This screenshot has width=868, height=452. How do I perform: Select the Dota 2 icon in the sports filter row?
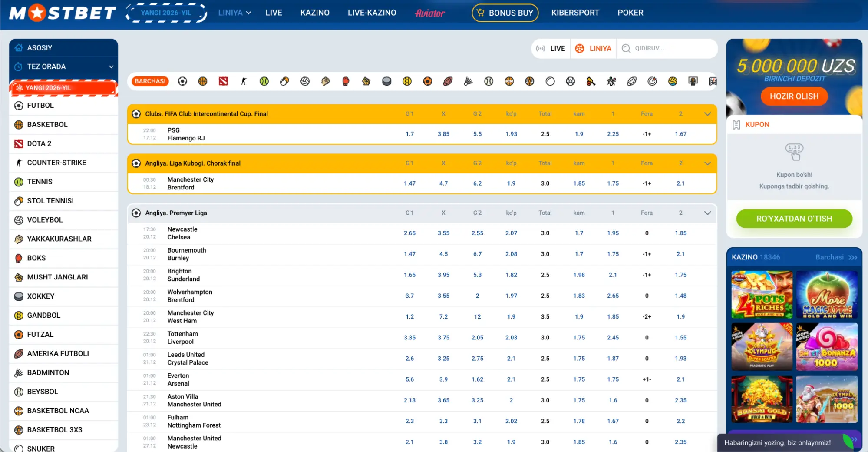[x=223, y=81]
